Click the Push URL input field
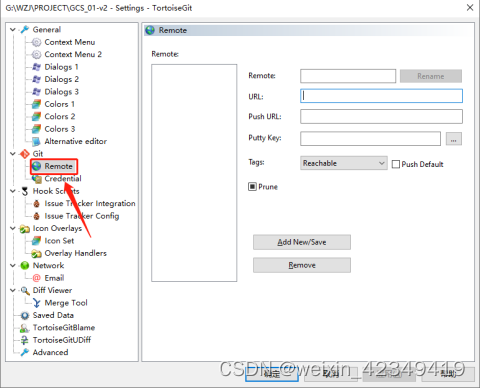 click(381, 117)
